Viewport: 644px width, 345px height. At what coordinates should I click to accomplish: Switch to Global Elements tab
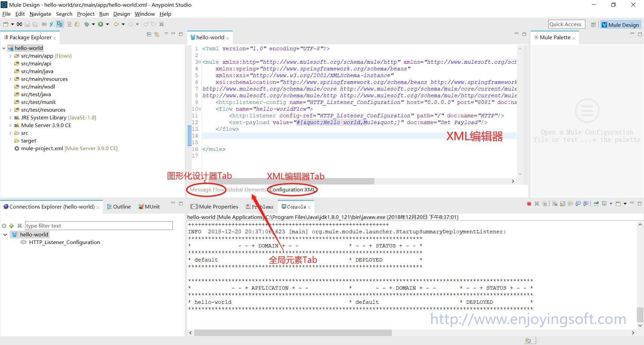click(x=247, y=189)
